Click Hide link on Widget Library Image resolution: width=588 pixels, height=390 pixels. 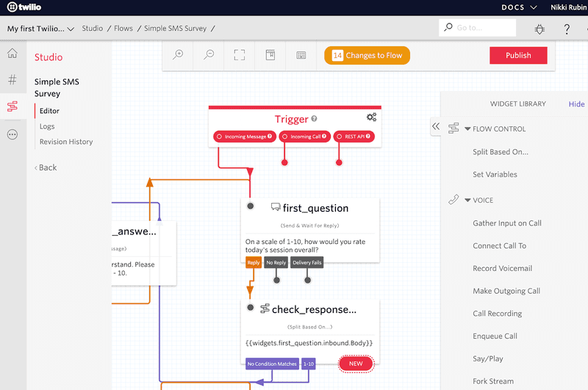coord(576,104)
